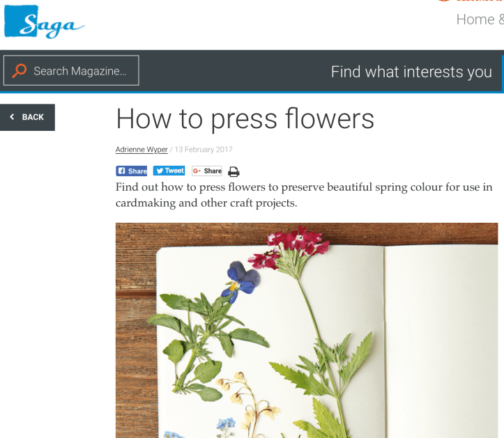This screenshot has width=504, height=438.
Task: Expand Find what interests you menu
Action: click(411, 72)
